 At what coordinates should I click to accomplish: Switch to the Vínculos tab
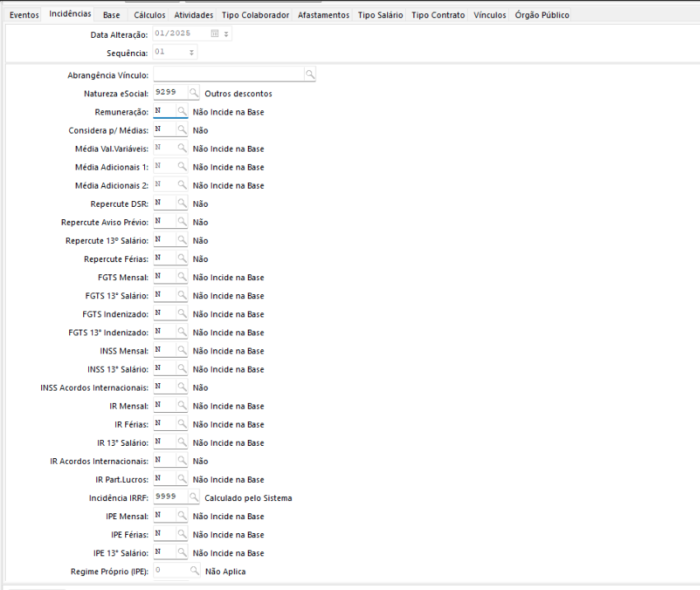point(490,15)
